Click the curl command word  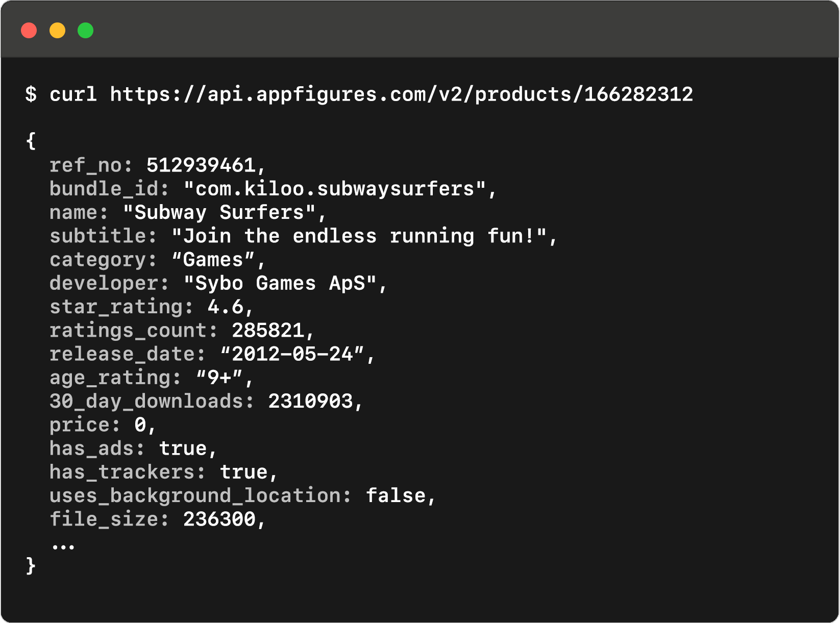[73, 94]
